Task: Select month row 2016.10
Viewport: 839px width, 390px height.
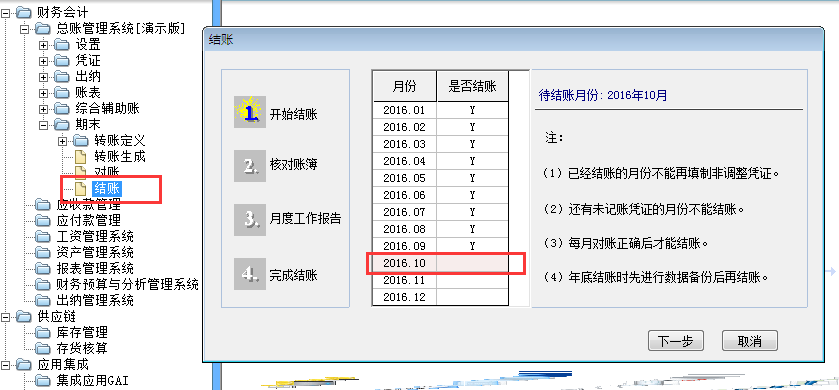Action: point(440,263)
